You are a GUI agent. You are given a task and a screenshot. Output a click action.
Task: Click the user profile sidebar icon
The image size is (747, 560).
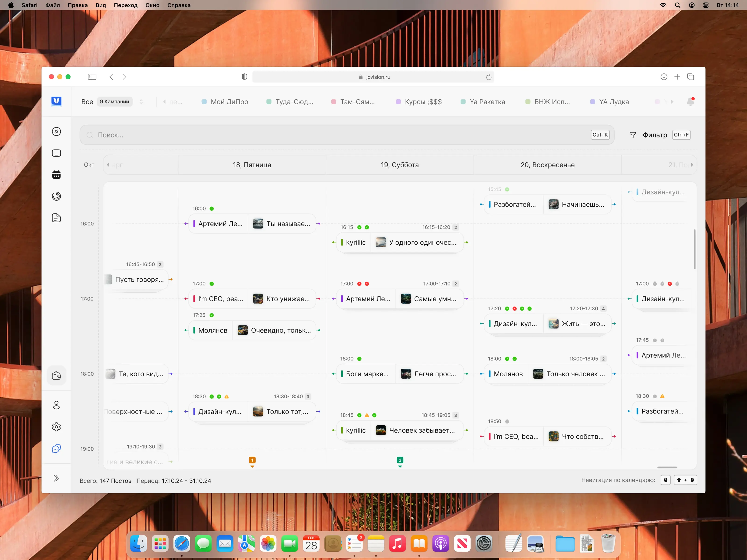pos(56,405)
